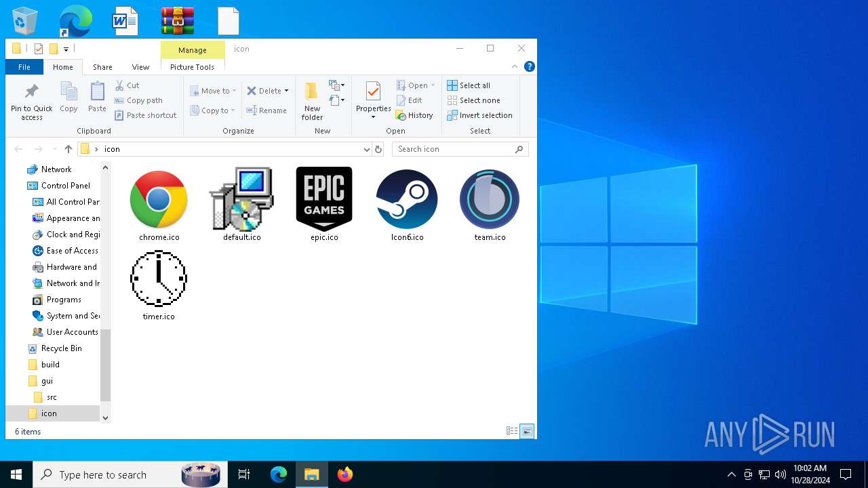Open Task View on taskbar
The image size is (868, 488).
pyautogui.click(x=244, y=474)
